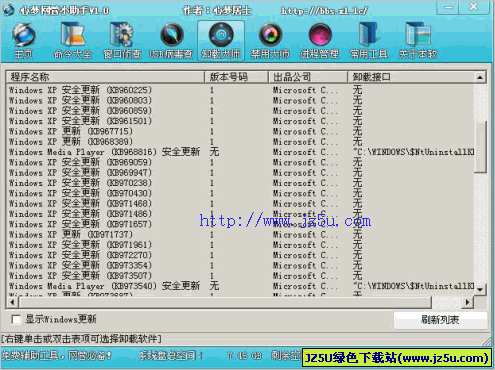Select Windows Media Player KB973540 row
Viewport: 495px width, 370px height.
pyautogui.click(x=240, y=286)
